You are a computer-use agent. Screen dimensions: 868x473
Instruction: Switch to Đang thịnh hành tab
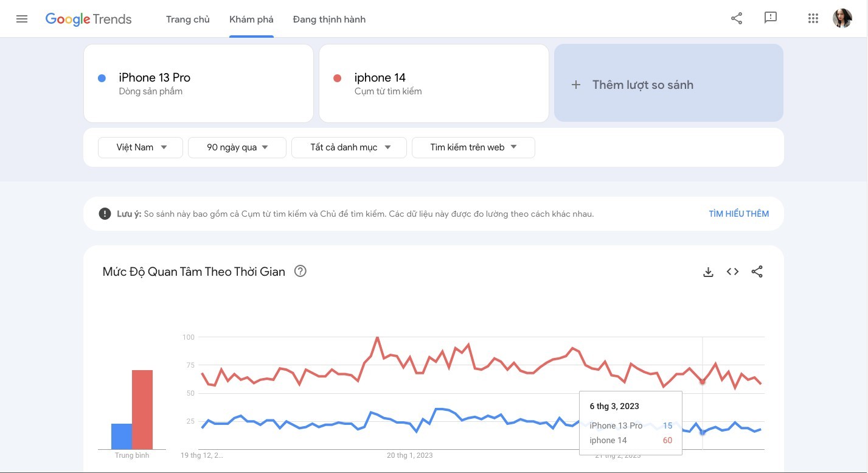click(x=329, y=19)
